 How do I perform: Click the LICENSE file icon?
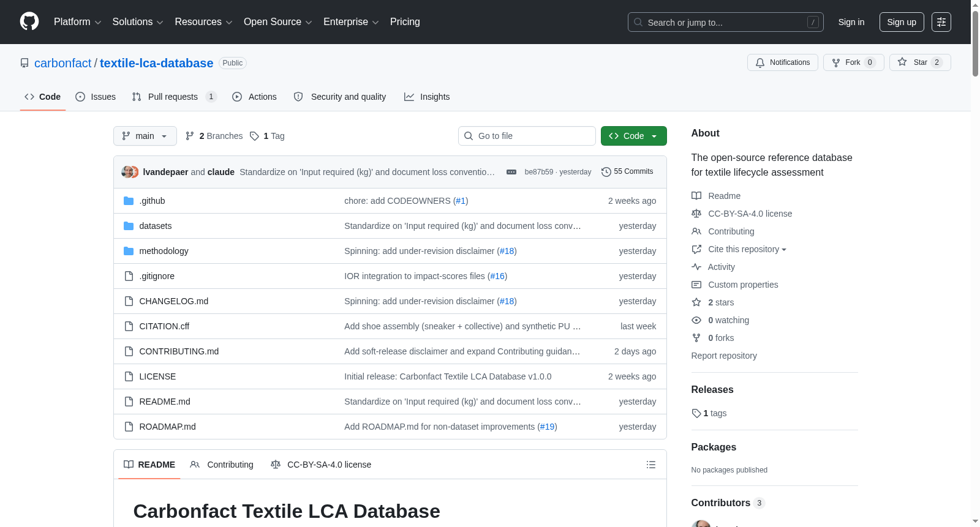(x=129, y=376)
